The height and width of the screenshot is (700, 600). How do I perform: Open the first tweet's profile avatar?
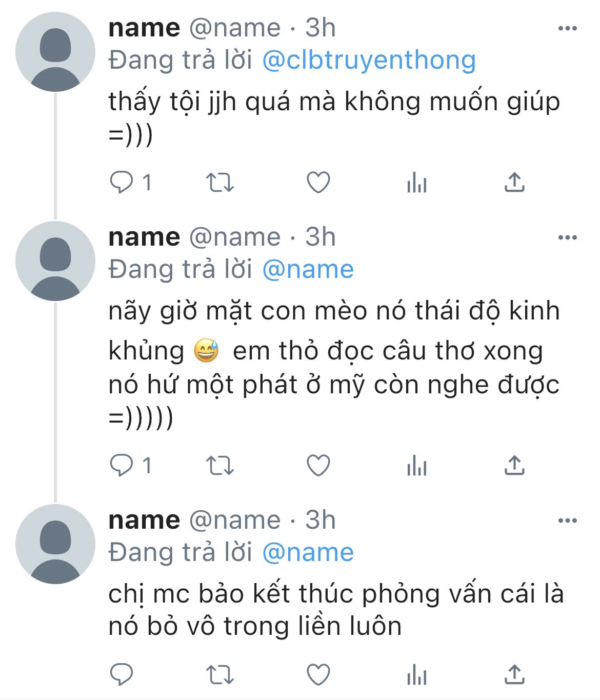click(x=55, y=52)
